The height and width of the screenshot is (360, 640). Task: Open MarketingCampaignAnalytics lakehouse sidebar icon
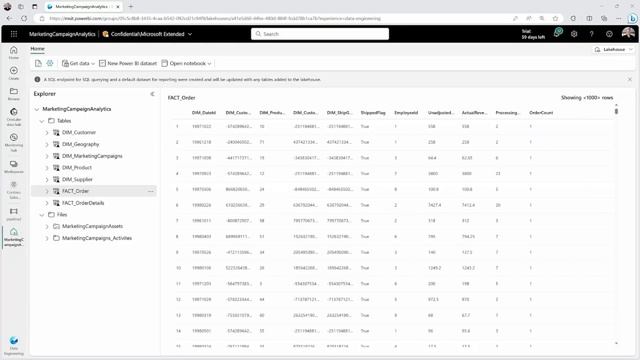click(x=14, y=237)
